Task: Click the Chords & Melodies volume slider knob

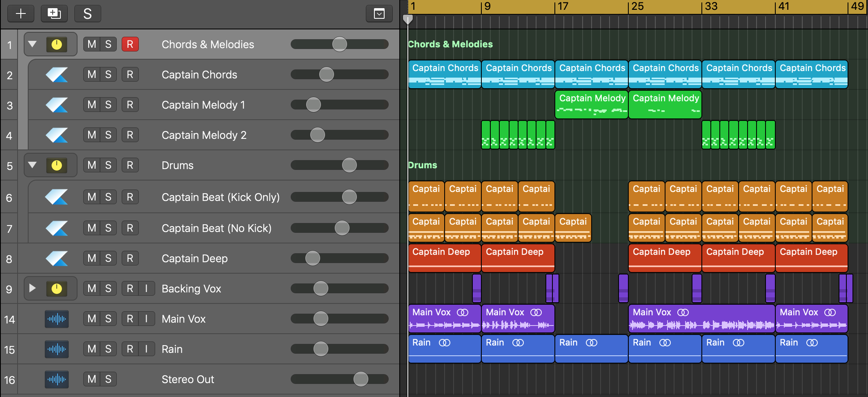Action: click(340, 44)
